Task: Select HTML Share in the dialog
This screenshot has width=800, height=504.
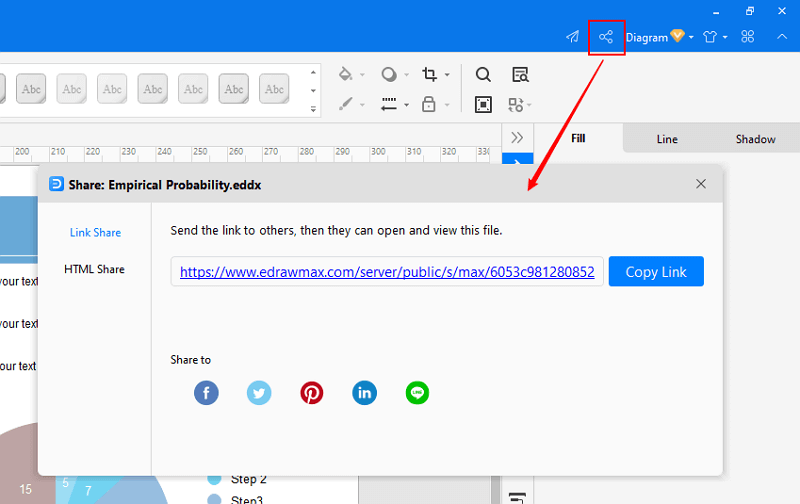Action: click(94, 269)
